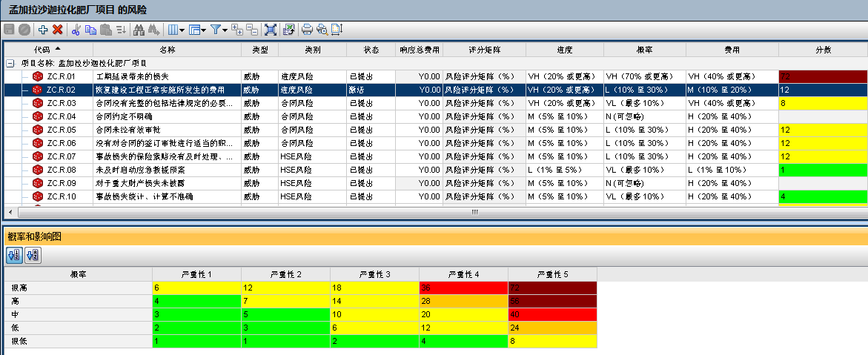Click the collapse all rows icon
868x355 pixels.
[252, 30]
